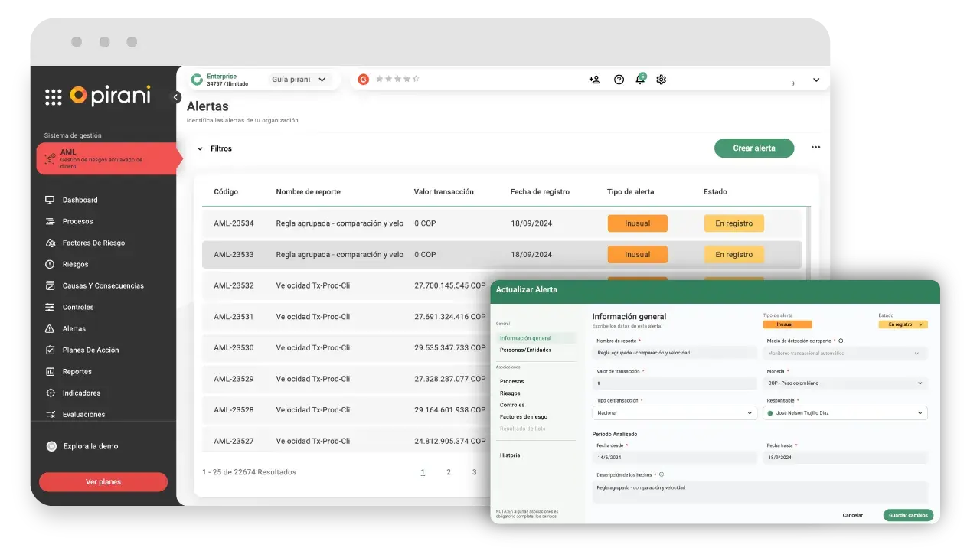Click the Fecha desde date field
This screenshot has width=980, height=551.
point(675,458)
